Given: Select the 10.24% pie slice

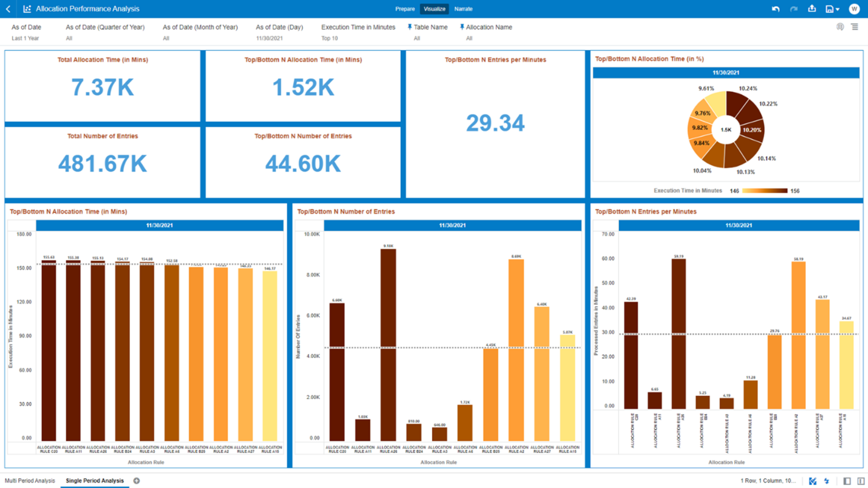Looking at the screenshot, I should tap(736, 102).
